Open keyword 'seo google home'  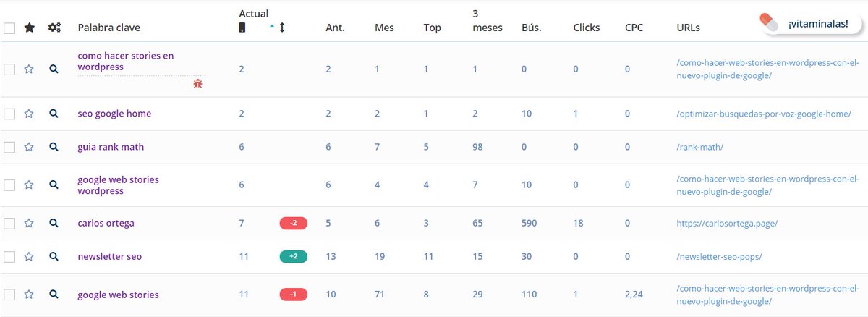[114, 114]
